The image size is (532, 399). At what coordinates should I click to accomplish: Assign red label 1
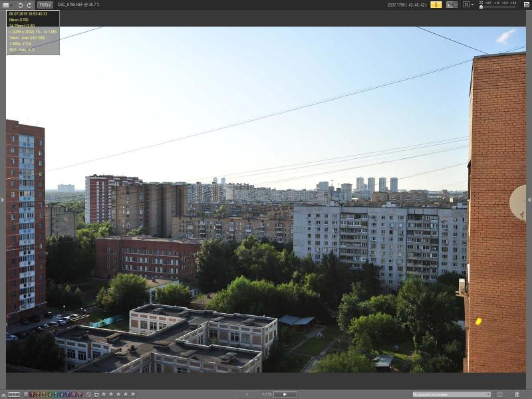pyautogui.click(x=32, y=394)
